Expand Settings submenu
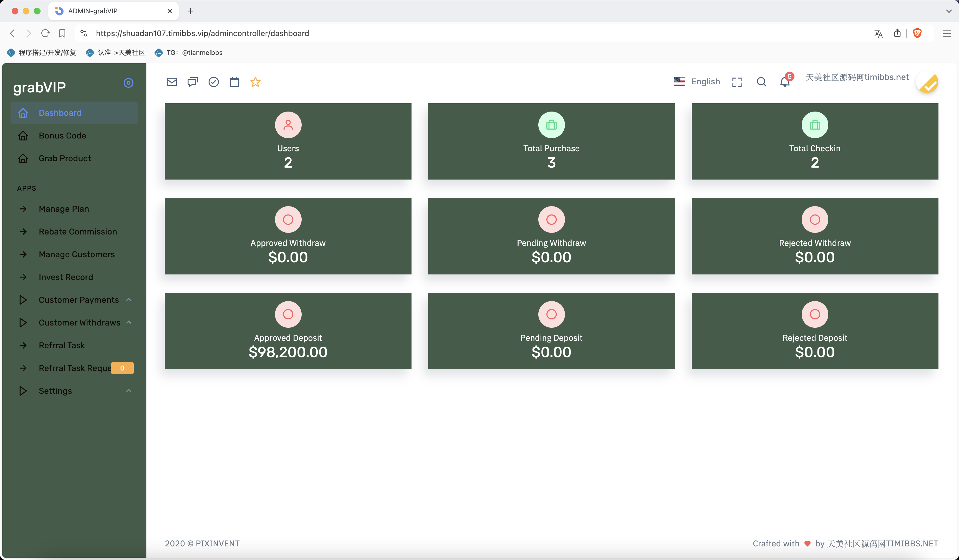This screenshot has height=560, width=959. (x=74, y=391)
